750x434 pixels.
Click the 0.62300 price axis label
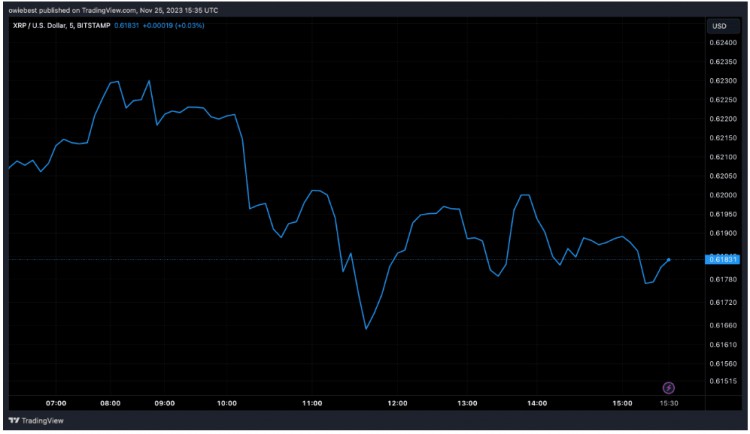tap(723, 81)
